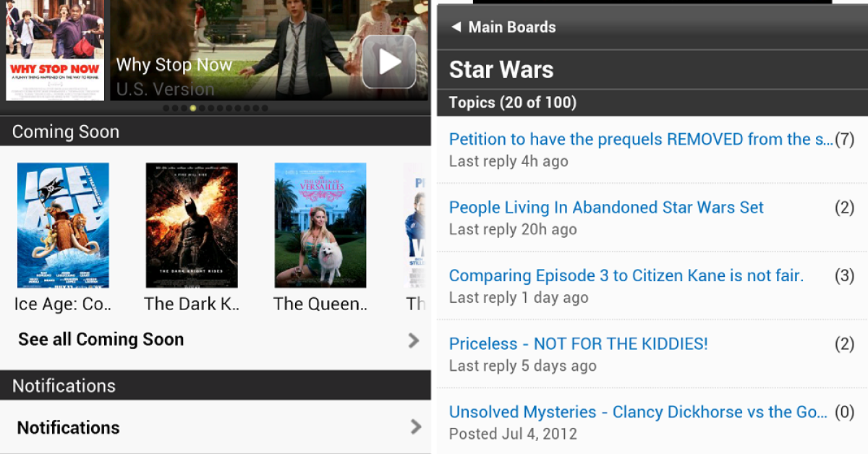The image size is (868, 454).
Task: Go back to Main Boards
Action: [512, 27]
